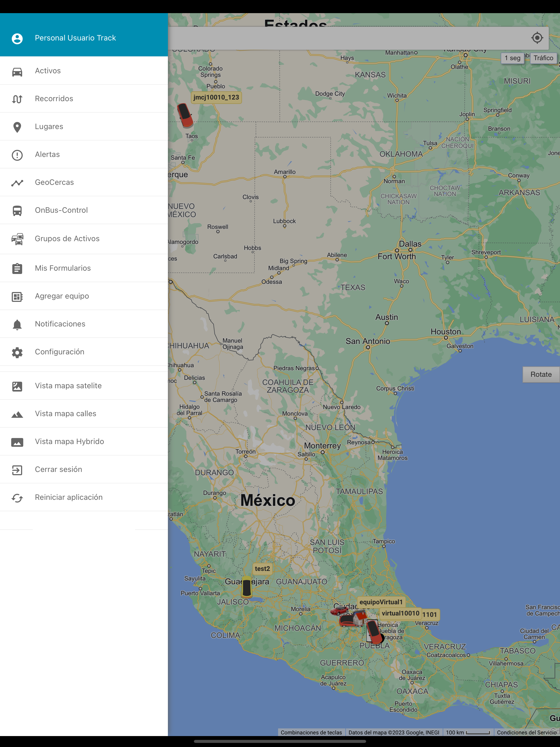Open OnBus-Control section

(x=84, y=210)
